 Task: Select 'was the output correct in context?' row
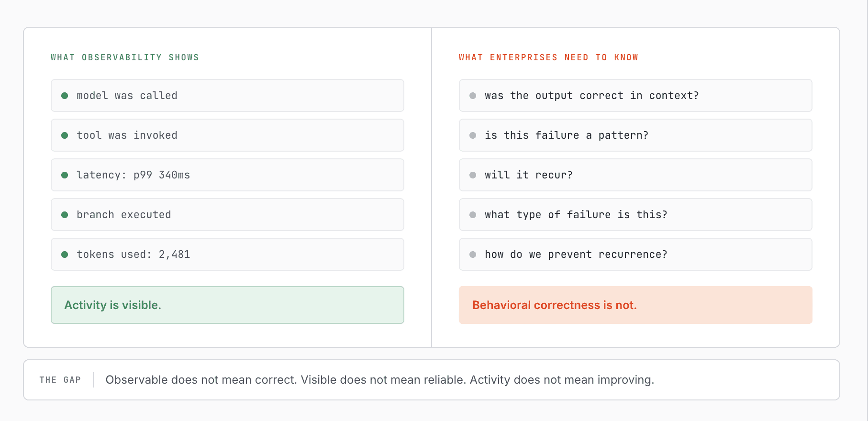click(x=635, y=96)
